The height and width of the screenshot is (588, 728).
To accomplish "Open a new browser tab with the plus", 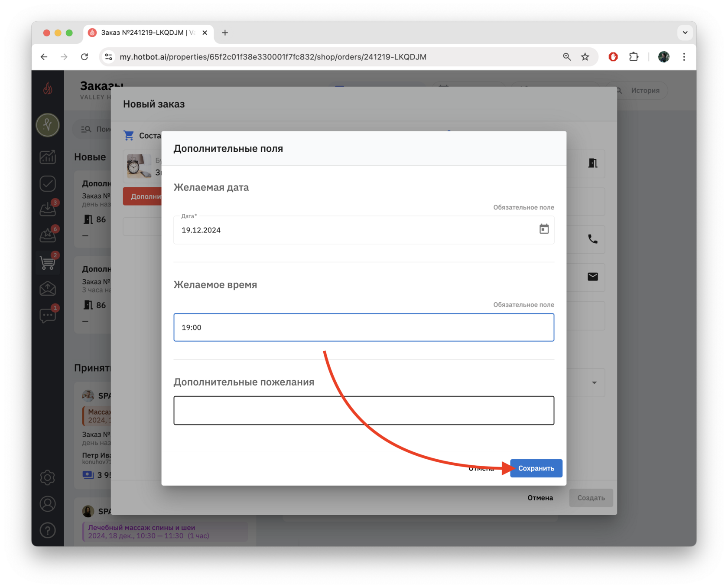I will tap(225, 33).
